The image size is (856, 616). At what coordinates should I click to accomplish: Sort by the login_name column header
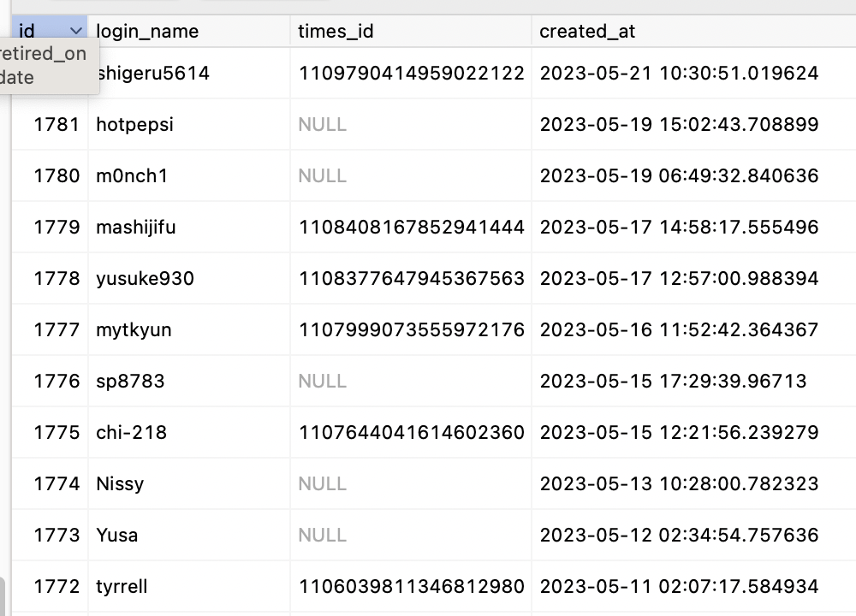[146, 31]
